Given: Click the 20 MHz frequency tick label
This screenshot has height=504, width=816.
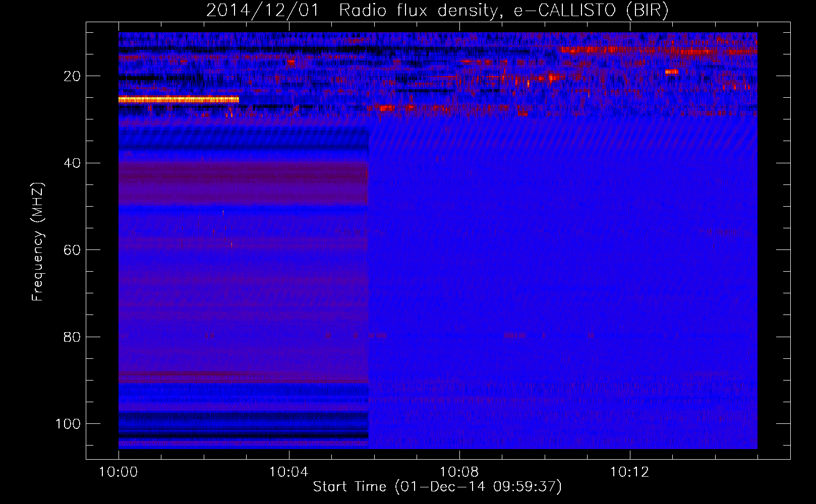Looking at the screenshot, I should point(72,76).
